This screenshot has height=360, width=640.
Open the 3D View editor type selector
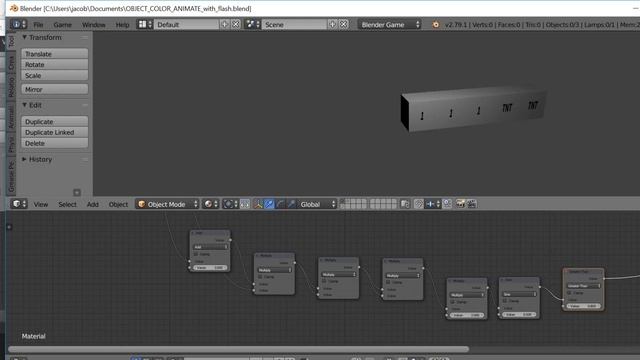coord(19,204)
